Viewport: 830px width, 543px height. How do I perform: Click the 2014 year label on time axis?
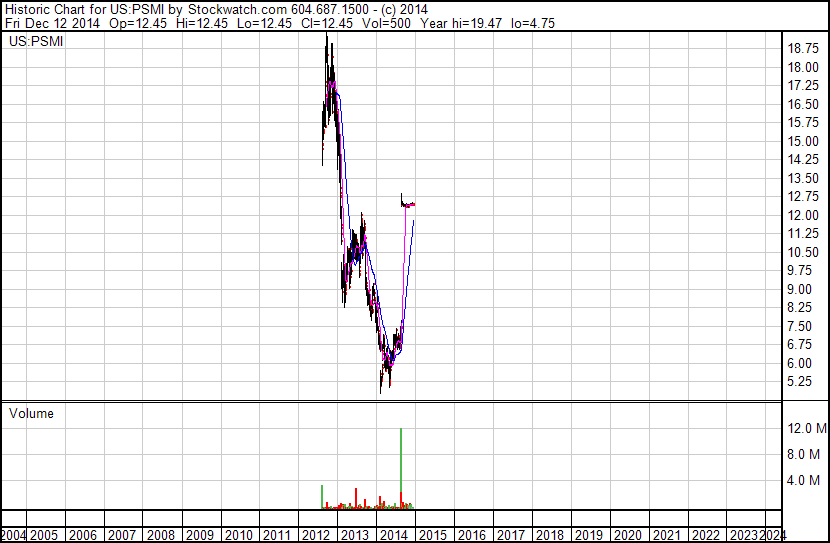(x=393, y=535)
